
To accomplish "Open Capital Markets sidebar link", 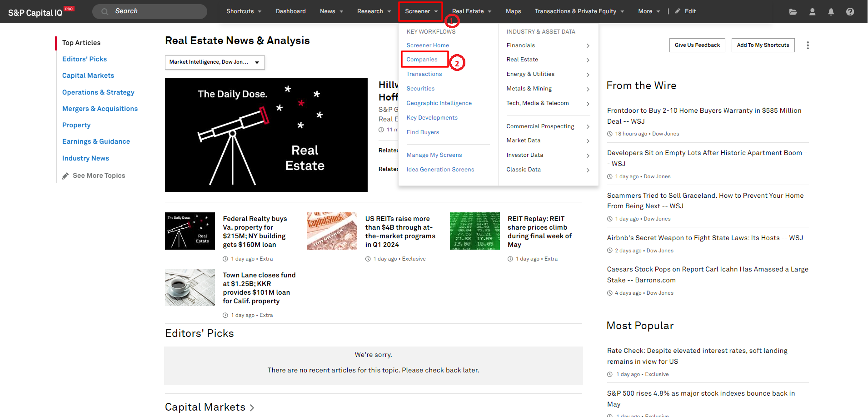I will click(88, 75).
